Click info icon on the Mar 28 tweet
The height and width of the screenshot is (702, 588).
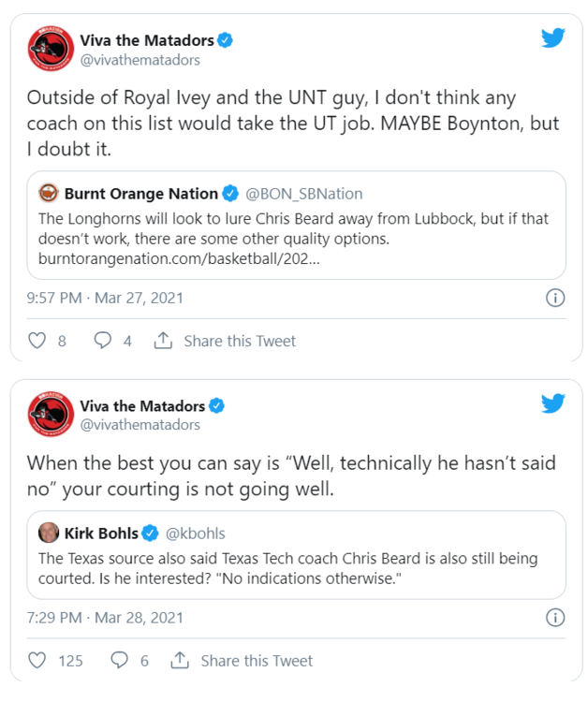tap(554, 617)
